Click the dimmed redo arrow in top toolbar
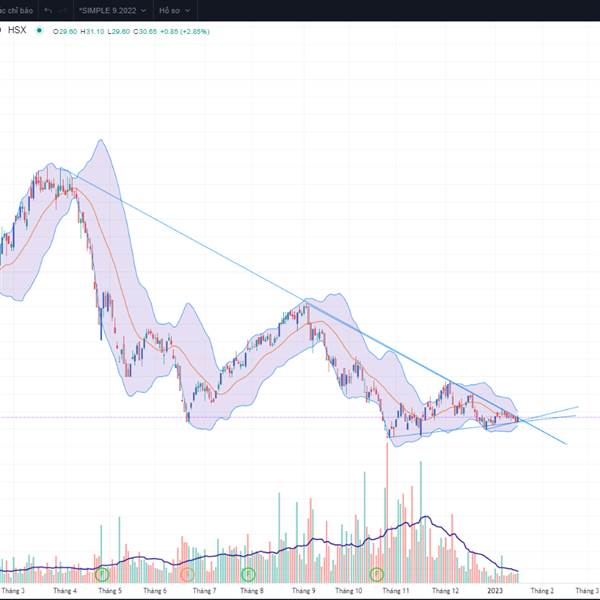The width and height of the screenshot is (600, 600). [64, 10]
